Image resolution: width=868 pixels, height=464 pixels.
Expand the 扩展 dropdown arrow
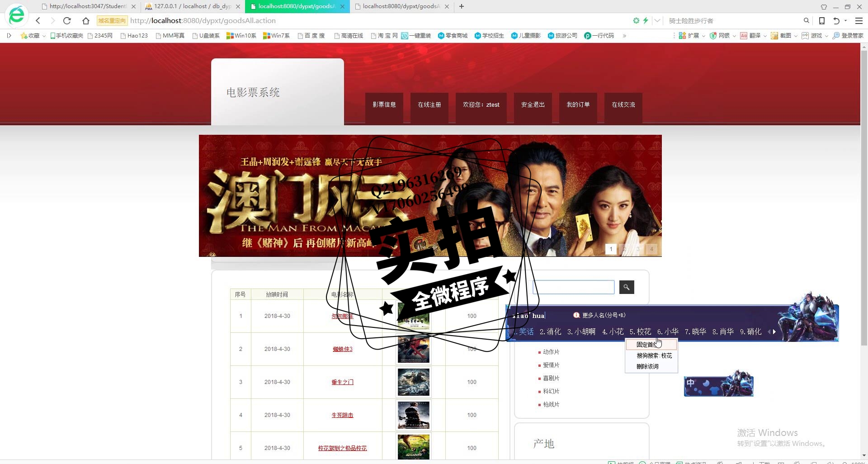(x=703, y=36)
